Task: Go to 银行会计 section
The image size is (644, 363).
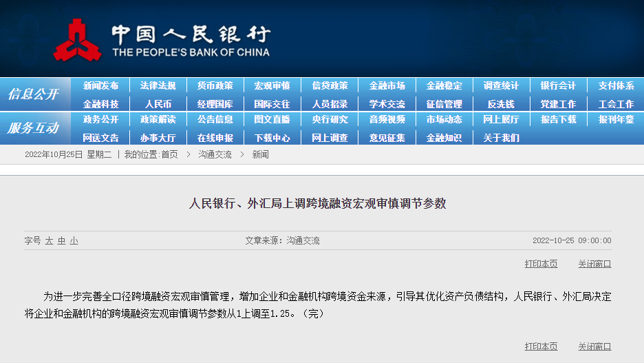Action: point(558,85)
